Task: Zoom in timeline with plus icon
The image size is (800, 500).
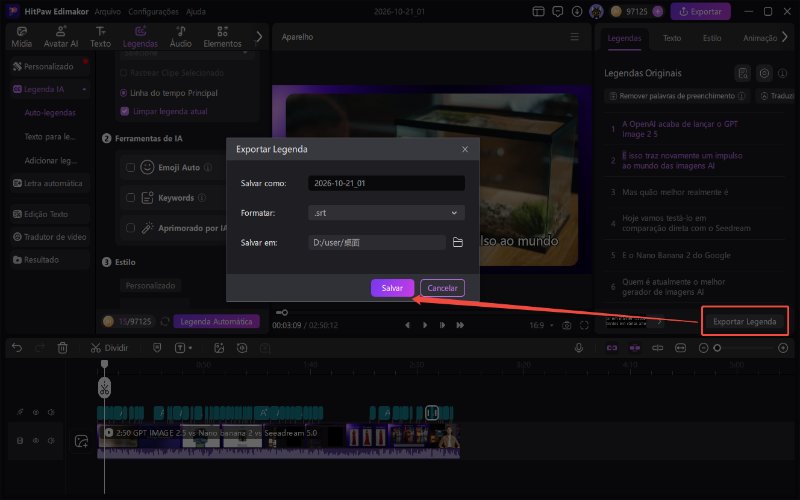Action: 783,348
